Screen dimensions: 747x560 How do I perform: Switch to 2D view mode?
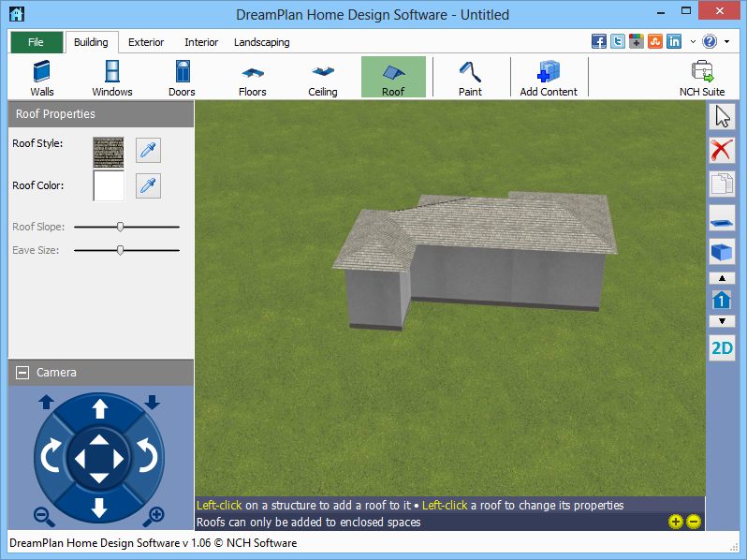tap(722, 348)
